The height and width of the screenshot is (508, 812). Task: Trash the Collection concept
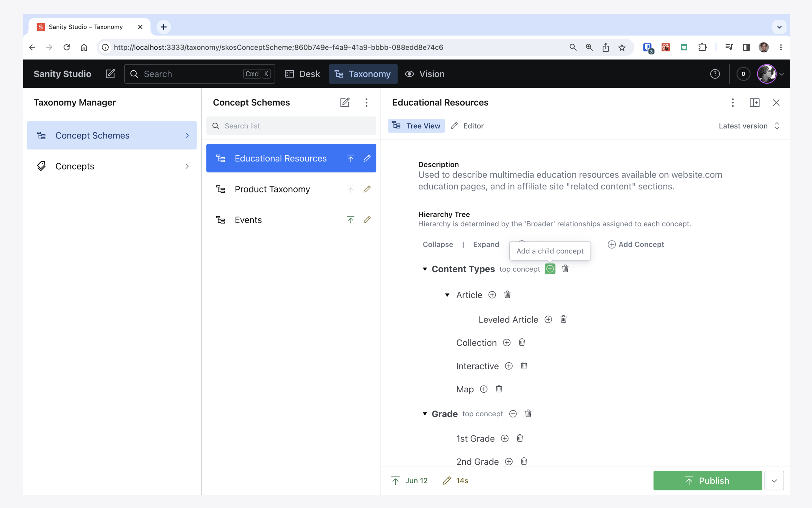[522, 342]
